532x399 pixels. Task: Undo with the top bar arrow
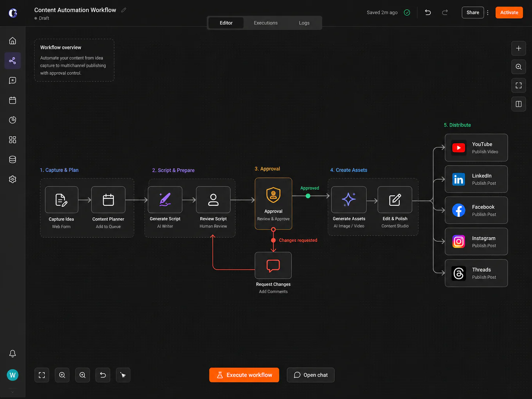(428, 12)
